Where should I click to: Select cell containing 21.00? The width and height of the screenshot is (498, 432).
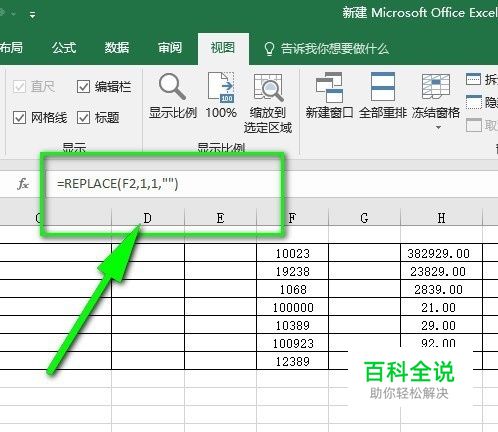click(x=441, y=307)
